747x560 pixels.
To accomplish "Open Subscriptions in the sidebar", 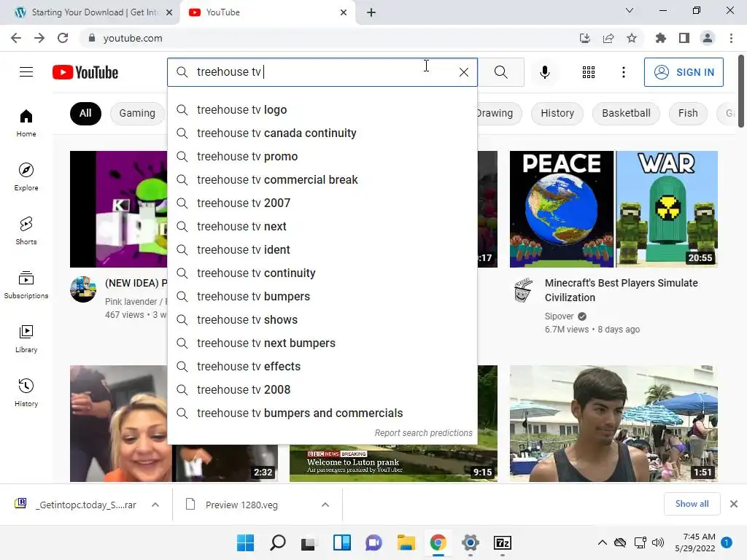I will coord(26,285).
